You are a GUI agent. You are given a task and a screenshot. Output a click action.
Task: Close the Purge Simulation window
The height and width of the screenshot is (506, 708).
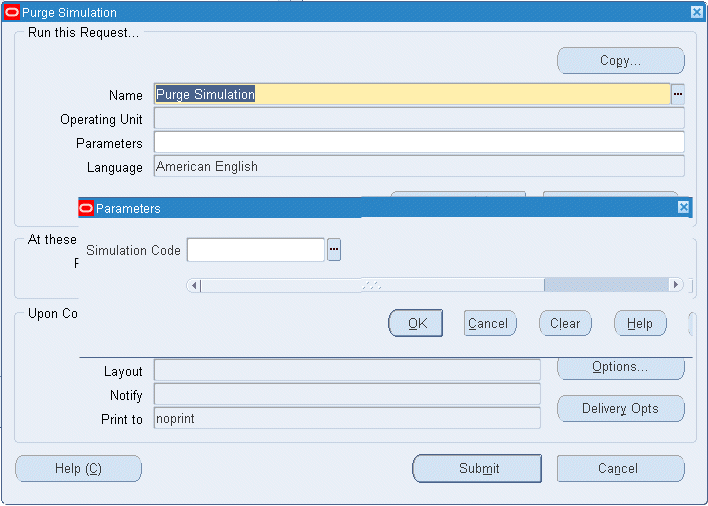697,12
